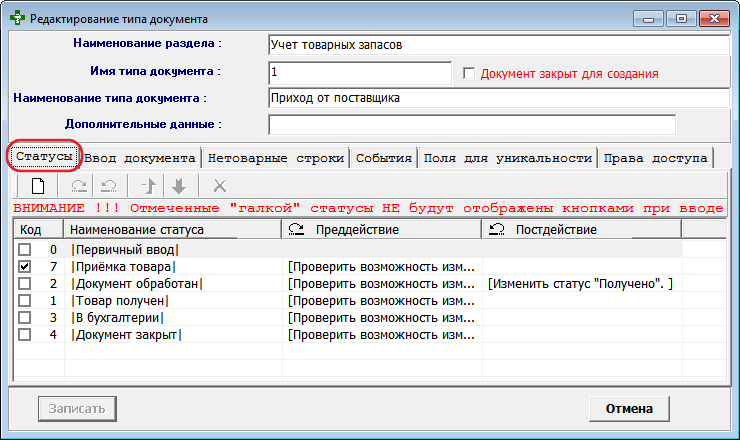Uncheck the box for status 'Приёмка товара'

pyautogui.click(x=25, y=266)
